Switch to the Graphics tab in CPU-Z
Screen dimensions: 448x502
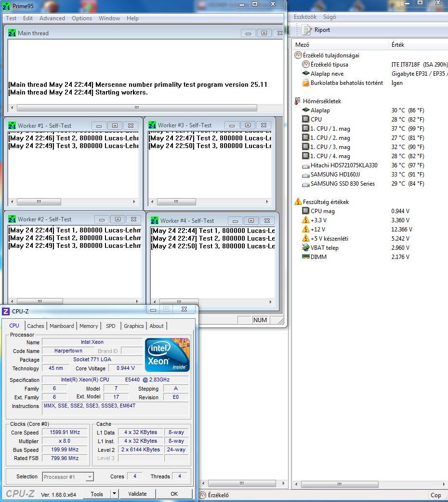pyautogui.click(x=133, y=326)
